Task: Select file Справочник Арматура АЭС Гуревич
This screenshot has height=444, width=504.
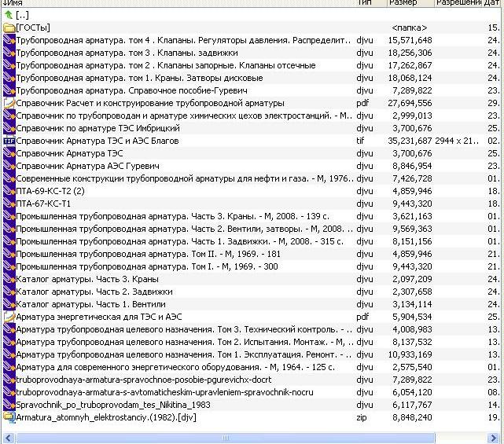Action: point(88,166)
